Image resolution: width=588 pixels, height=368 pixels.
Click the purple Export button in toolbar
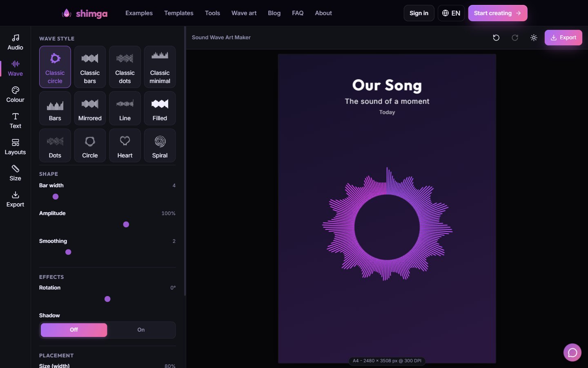coord(563,38)
